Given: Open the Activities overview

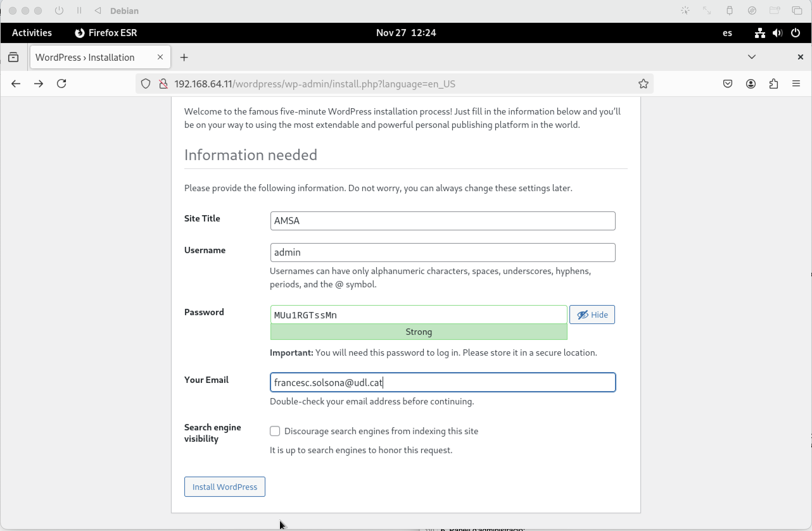Looking at the screenshot, I should 32,33.
